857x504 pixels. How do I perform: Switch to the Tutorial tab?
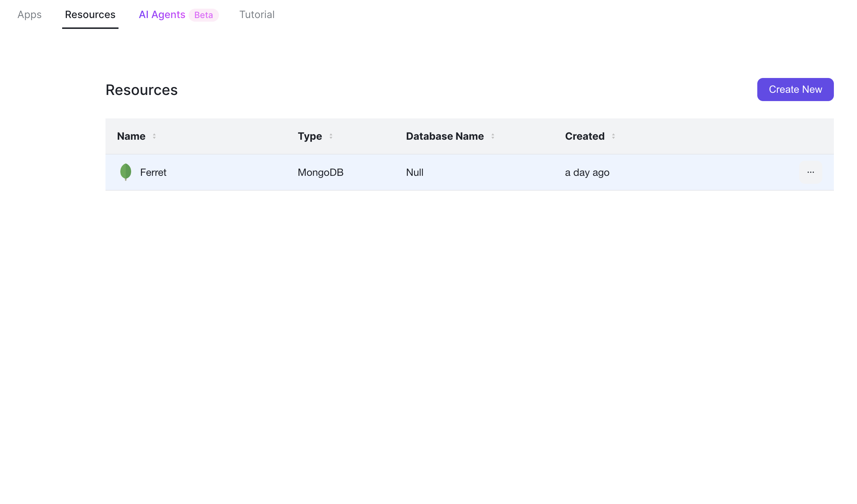pyautogui.click(x=257, y=14)
